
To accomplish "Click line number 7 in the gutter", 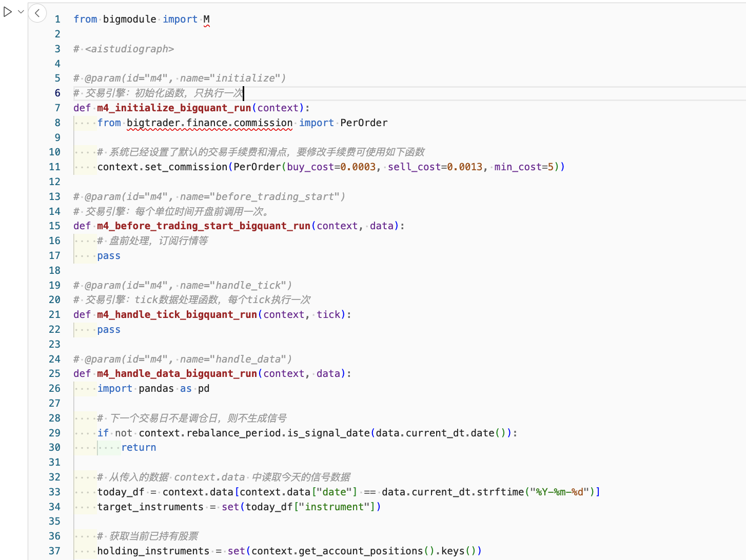I will point(57,108).
